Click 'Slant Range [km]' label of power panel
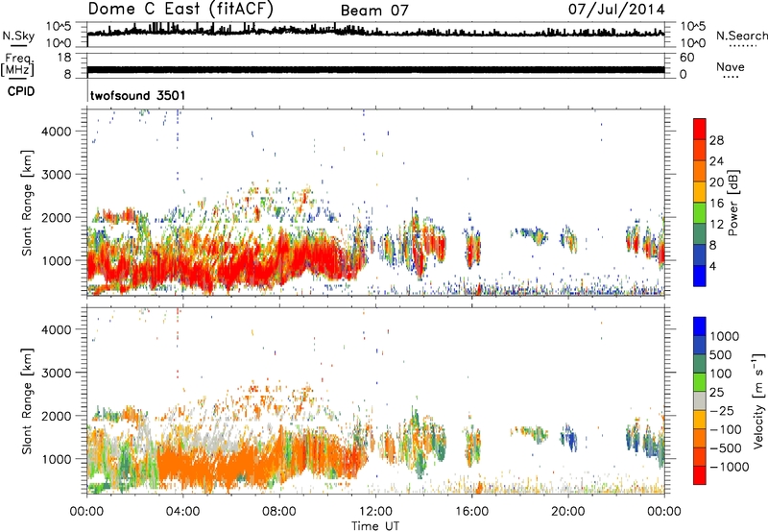 (27, 203)
